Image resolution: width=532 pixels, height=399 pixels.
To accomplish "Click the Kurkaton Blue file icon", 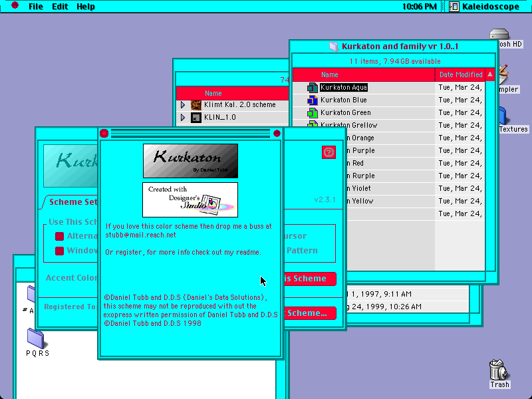I will (x=312, y=100).
